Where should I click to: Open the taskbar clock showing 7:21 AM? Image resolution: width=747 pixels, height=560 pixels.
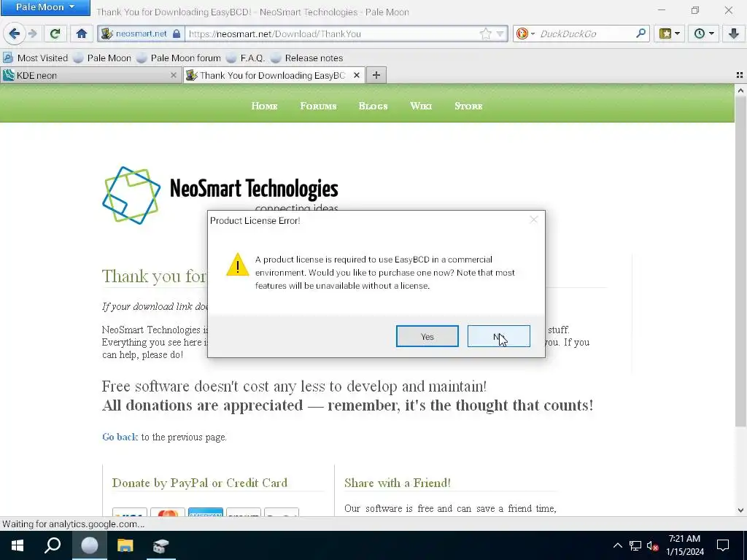click(684, 545)
